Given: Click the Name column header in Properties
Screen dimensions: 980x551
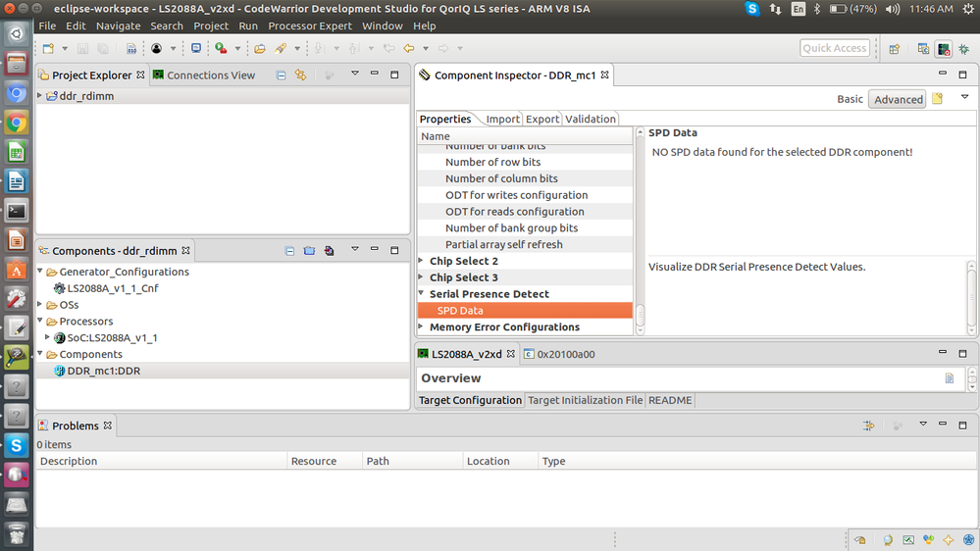Looking at the screenshot, I should [525, 136].
